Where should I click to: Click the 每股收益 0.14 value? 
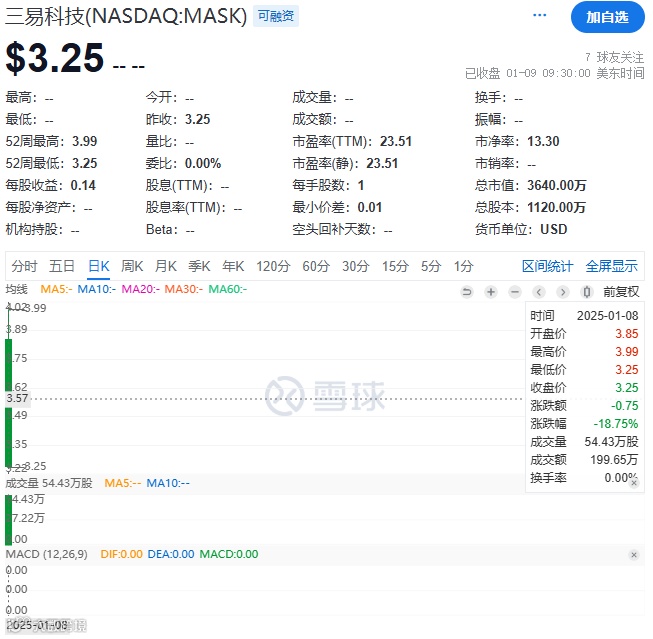[x=83, y=185]
